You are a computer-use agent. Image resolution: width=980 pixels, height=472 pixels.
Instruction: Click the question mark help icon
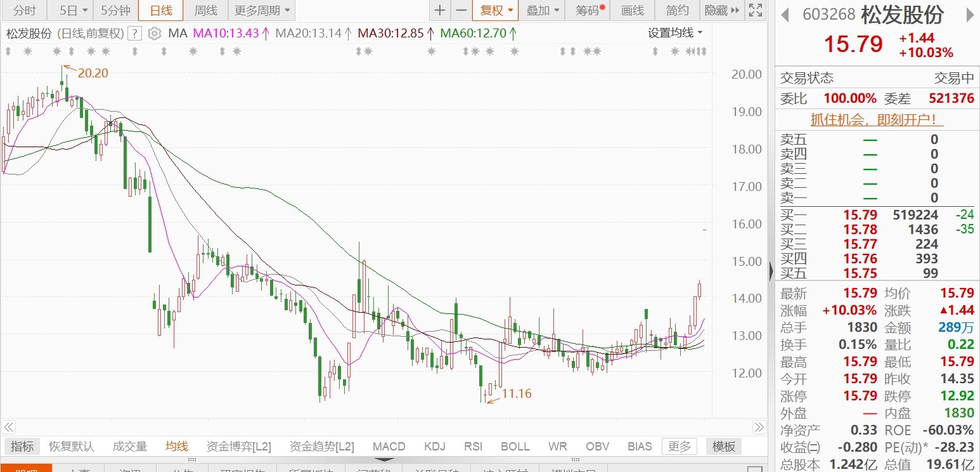tap(134, 34)
